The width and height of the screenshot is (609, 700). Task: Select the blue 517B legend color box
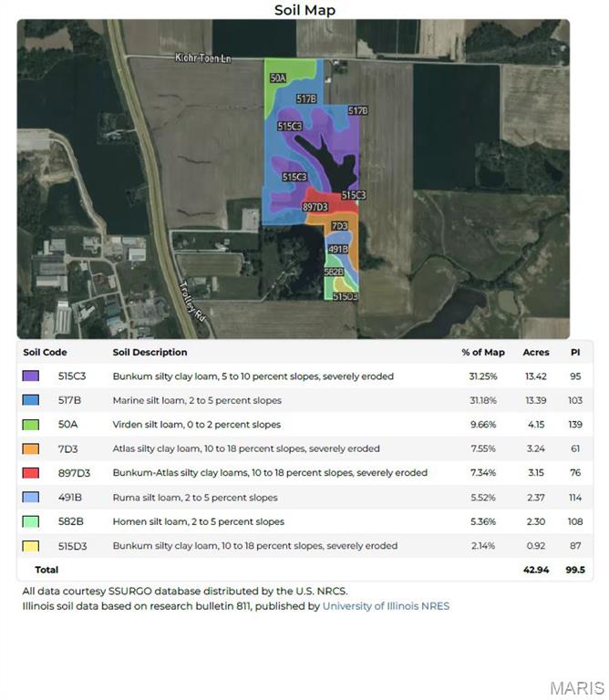[x=30, y=400]
